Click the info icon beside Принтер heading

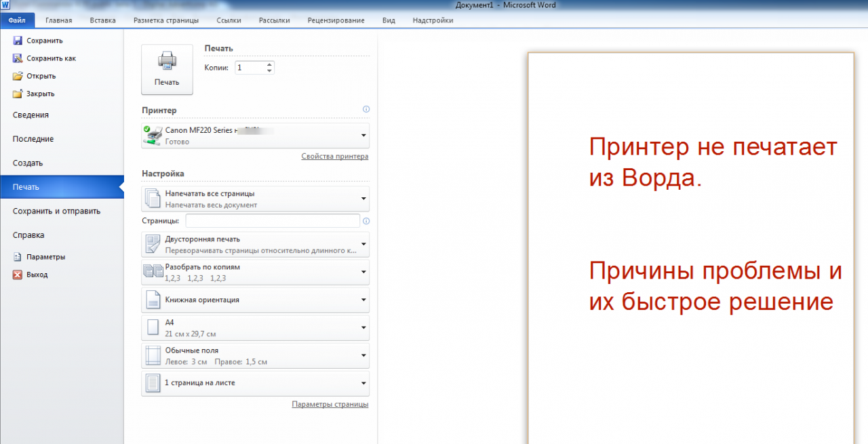(x=366, y=109)
